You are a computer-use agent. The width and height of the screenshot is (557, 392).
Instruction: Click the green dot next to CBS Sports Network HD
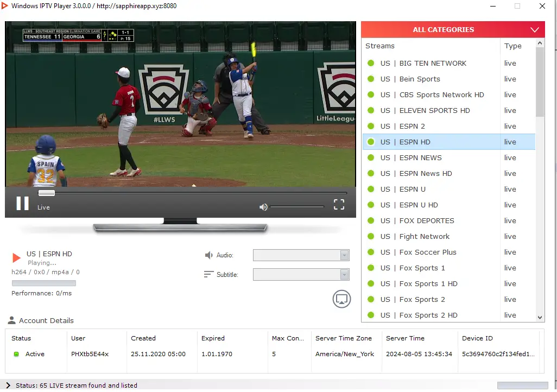coord(371,94)
